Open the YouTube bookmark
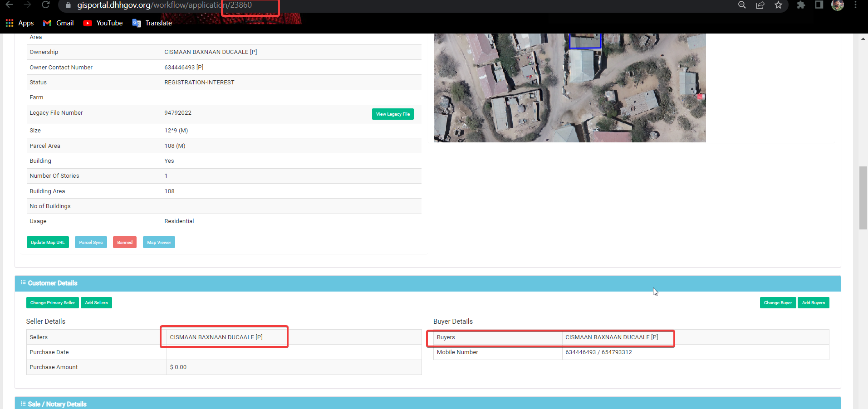 click(103, 23)
